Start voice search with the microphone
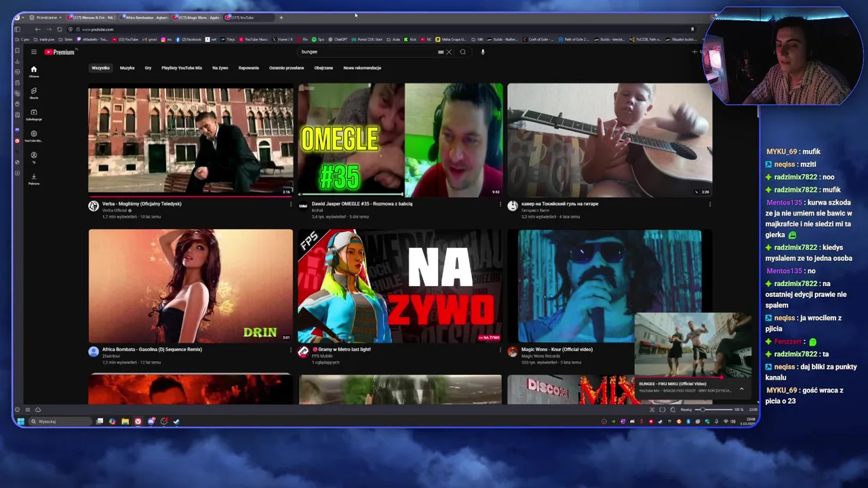The width and height of the screenshot is (868, 488). [x=483, y=52]
